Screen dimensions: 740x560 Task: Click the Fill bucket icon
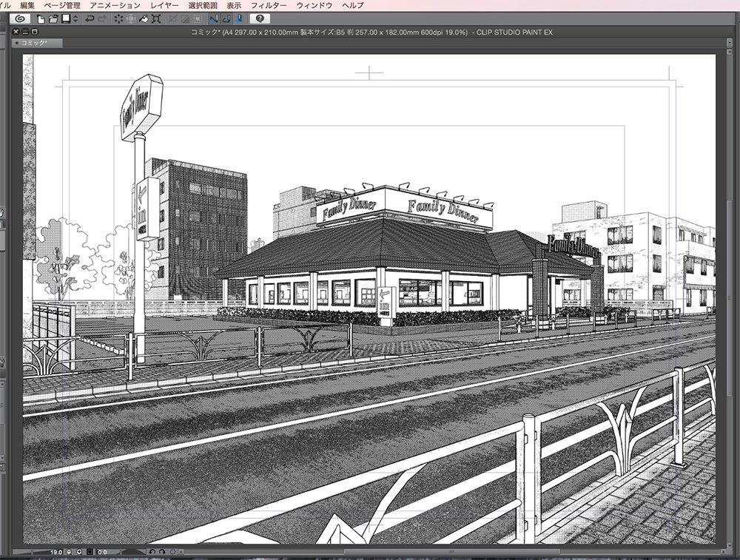144,19
